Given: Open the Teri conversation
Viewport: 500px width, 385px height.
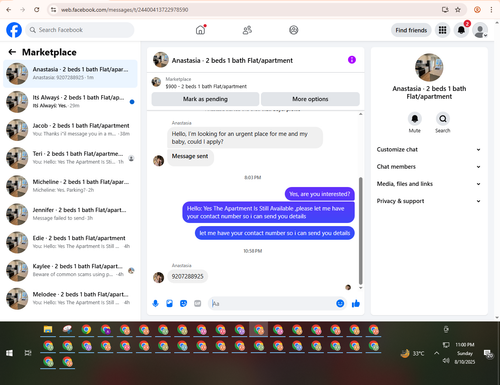Looking at the screenshot, I should click(x=70, y=158).
